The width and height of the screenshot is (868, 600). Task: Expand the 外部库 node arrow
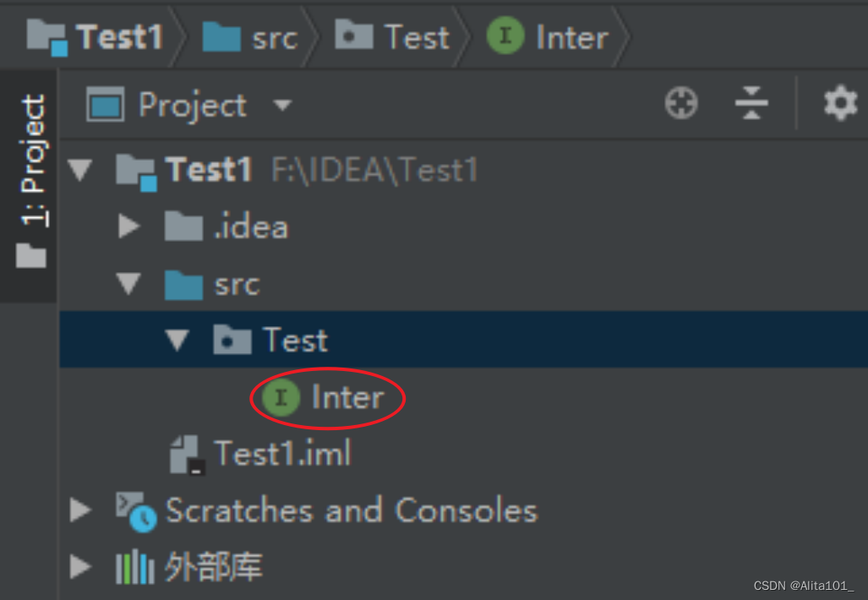coord(81,566)
